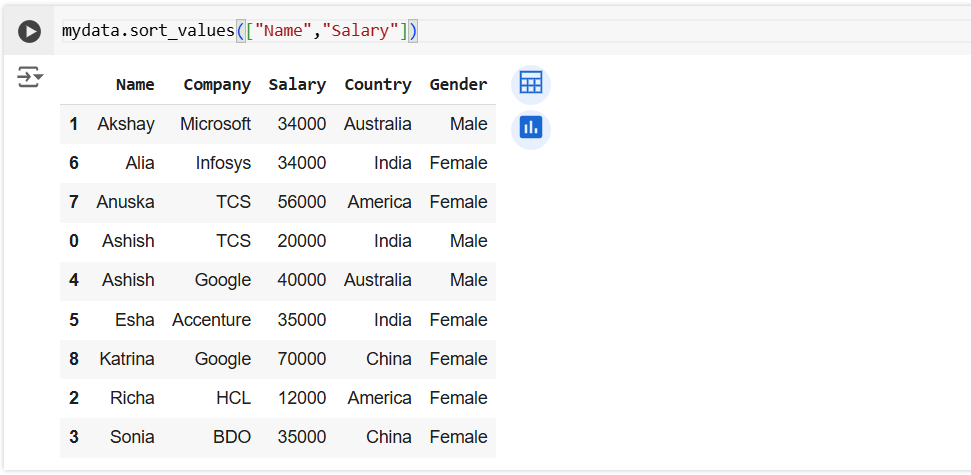
Task: Click the Katrina name cell
Action: (x=127, y=359)
